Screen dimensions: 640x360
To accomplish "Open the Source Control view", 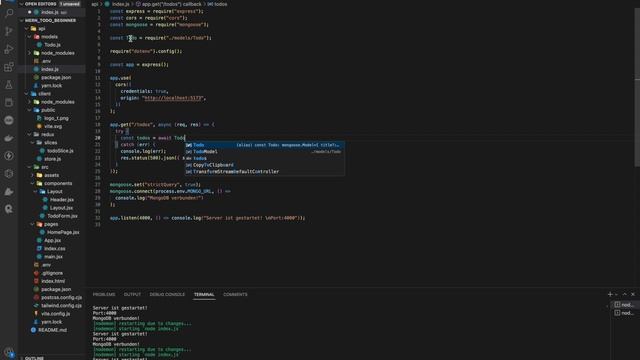I will click(x=9, y=31).
